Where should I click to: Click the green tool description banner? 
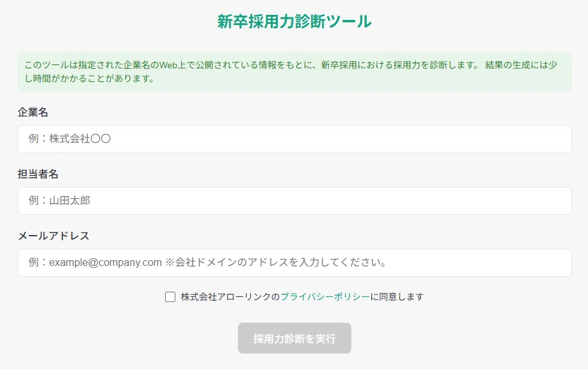pos(295,71)
